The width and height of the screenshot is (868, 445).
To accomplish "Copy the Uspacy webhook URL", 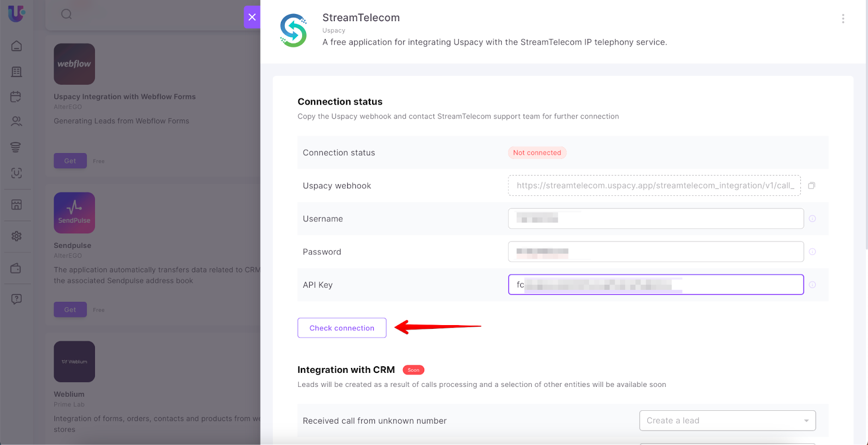I will point(812,186).
